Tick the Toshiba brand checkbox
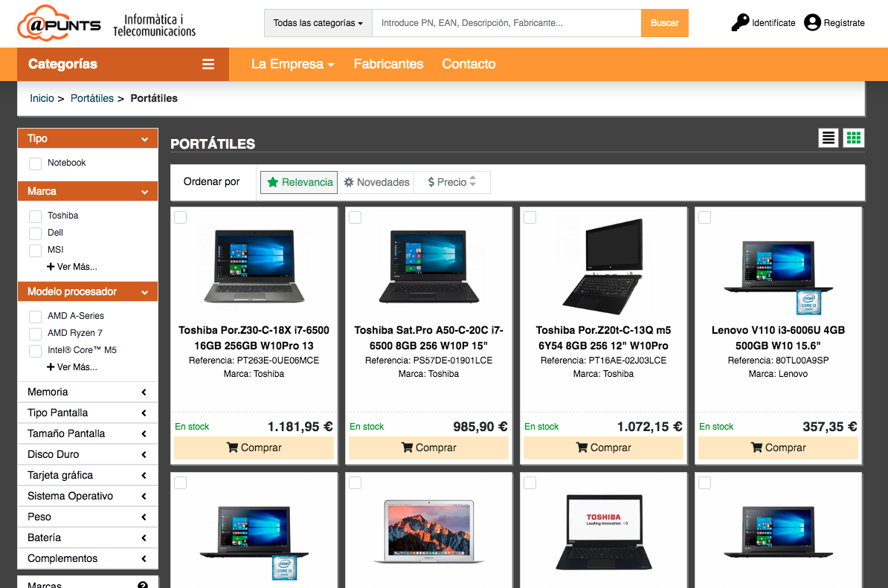The image size is (888, 588). pos(35,216)
